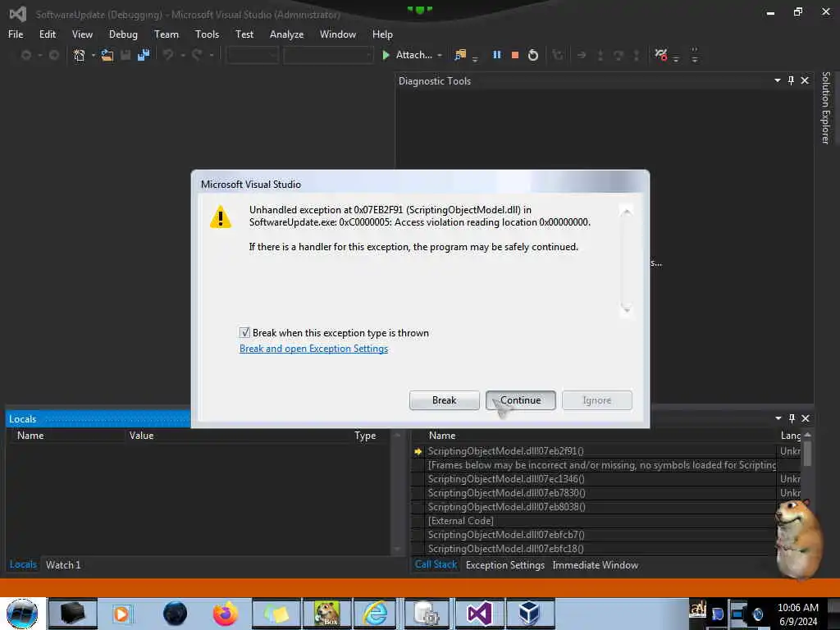840x630 pixels.
Task: Click the Restart debugging icon
Action: coord(533,55)
